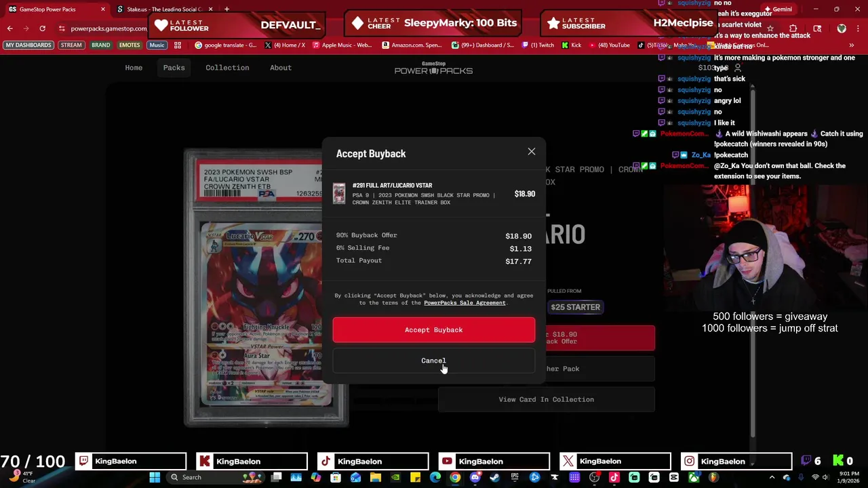Click the powerpacks.gamestop.com address bar

click(x=108, y=28)
